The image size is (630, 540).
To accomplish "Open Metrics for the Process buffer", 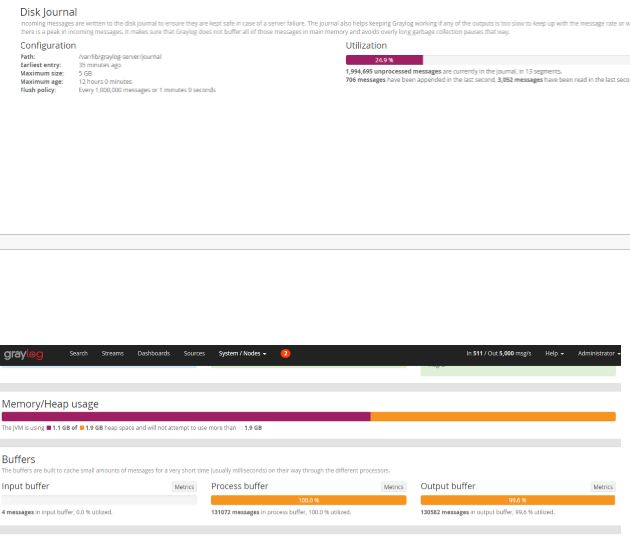I will (x=393, y=487).
